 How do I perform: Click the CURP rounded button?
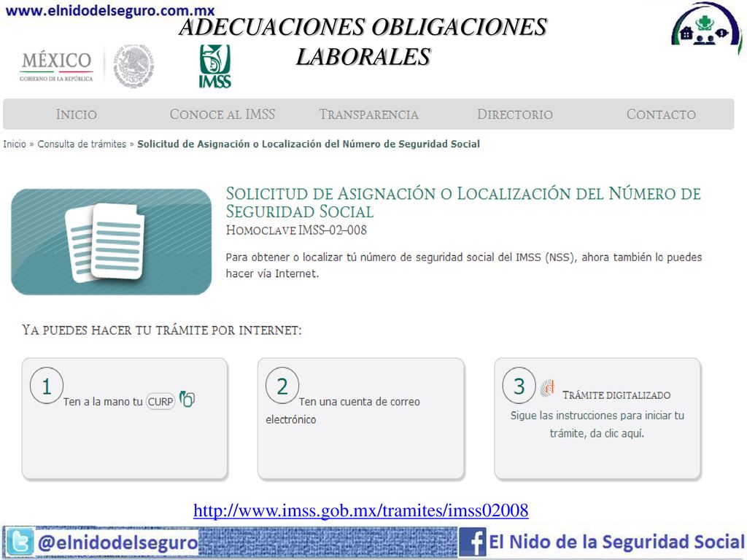160,402
